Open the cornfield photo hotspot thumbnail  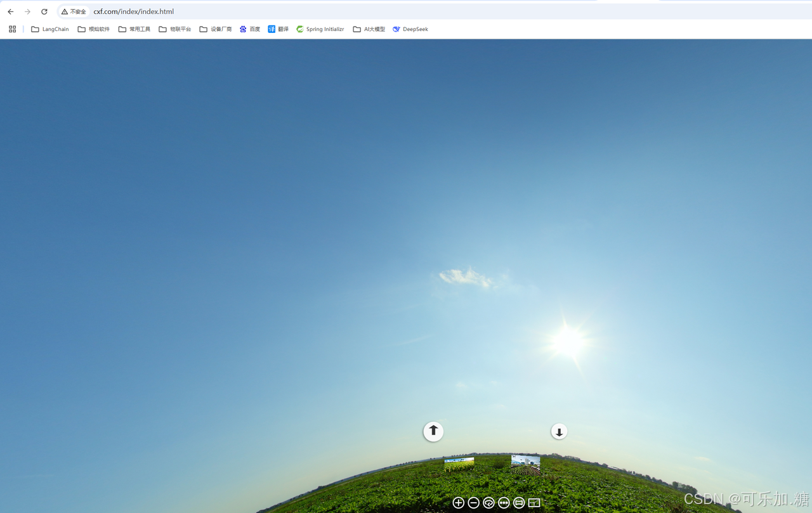[x=459, y=464]
